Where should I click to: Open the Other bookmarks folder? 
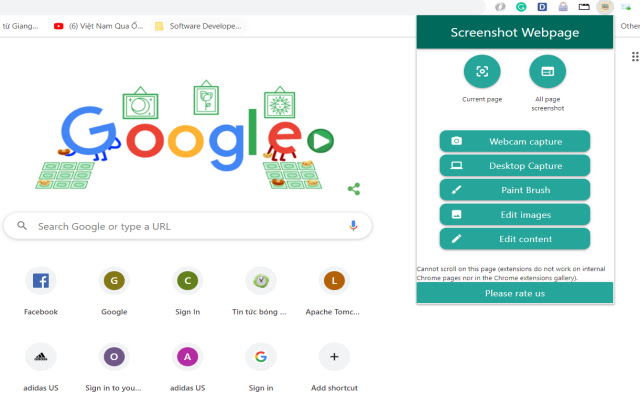coord(630,26)
